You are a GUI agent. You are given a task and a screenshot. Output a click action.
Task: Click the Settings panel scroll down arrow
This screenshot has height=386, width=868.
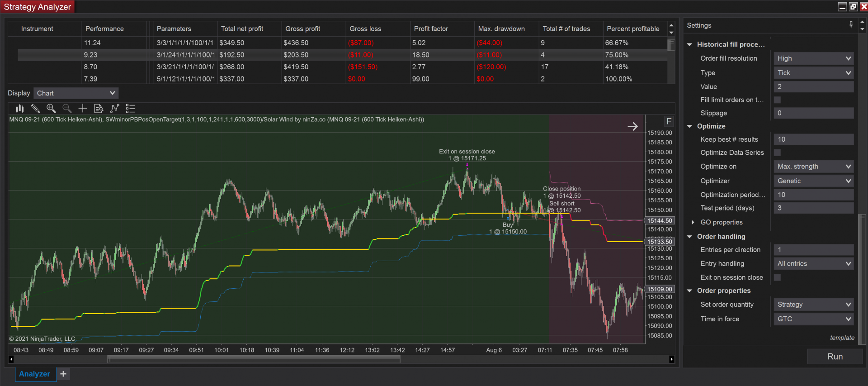click(862, 29)
